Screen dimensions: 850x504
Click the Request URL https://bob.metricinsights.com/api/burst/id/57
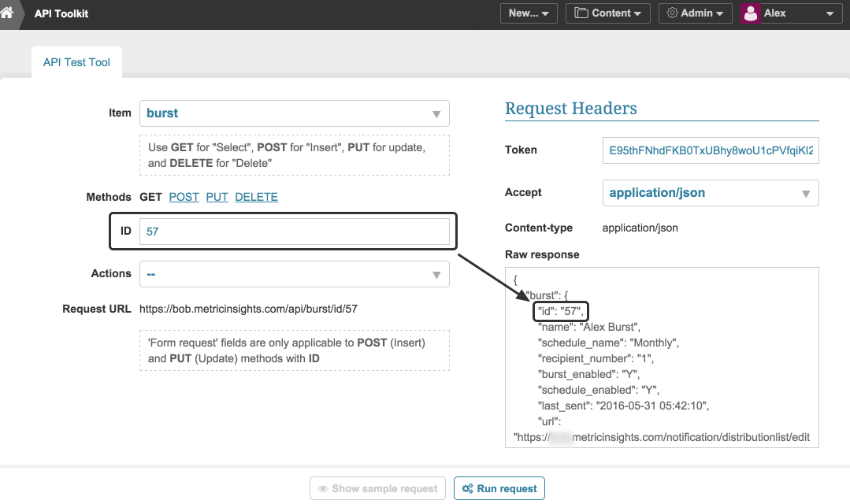(248, 309)
